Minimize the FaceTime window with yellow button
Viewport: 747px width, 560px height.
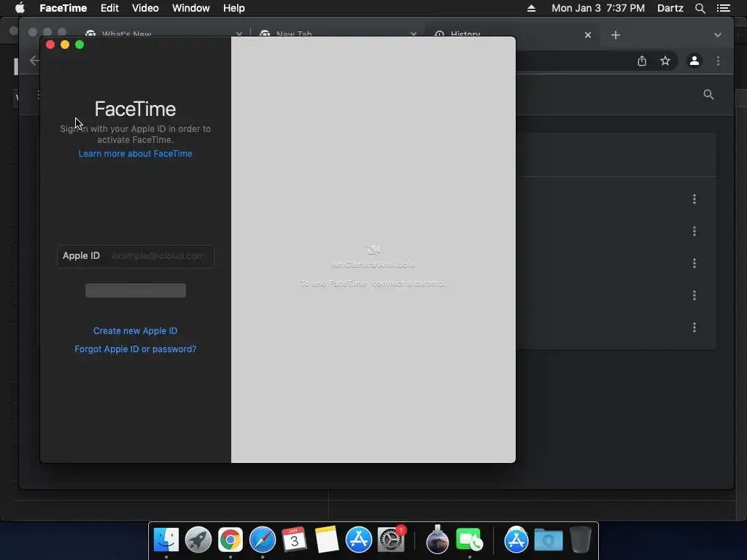(x=65, y=44)
